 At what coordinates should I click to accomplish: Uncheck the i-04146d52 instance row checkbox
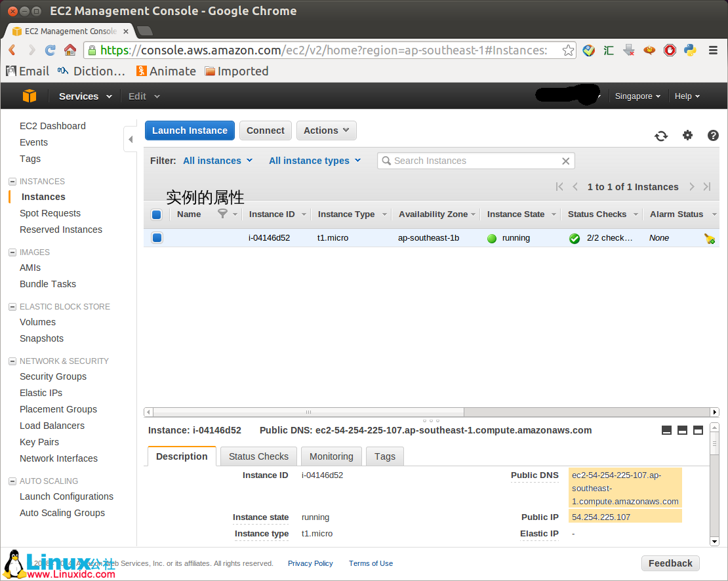pyautogui.click(x=157, y=237)
